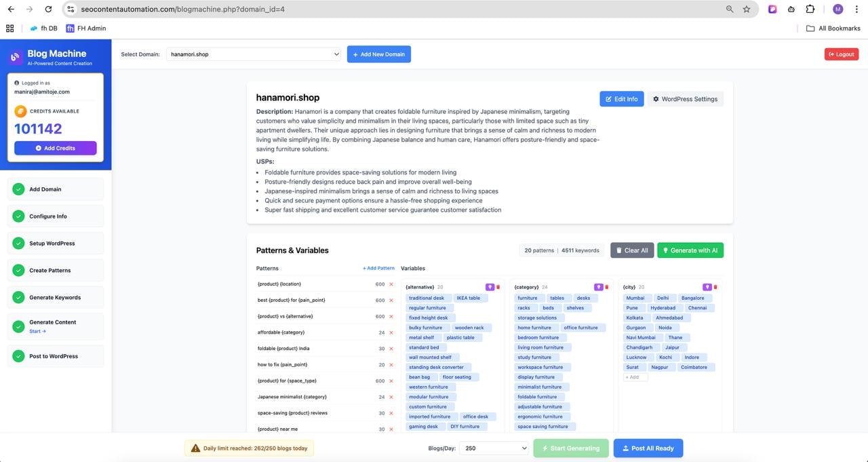Screen dimensions: 868x462
Task: Click the green checkmark beside Post to WordPress
Action: click(18, 355)
